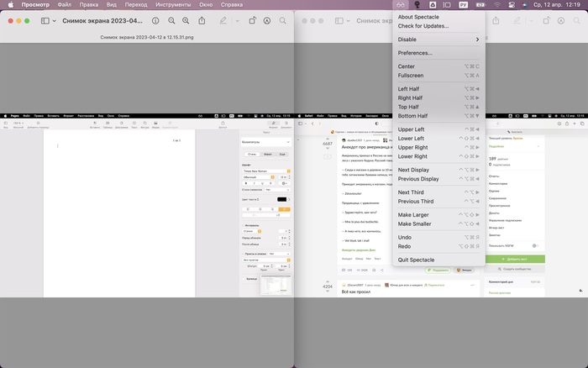Viewport: 588px width, 368px height.
Task: Choose Previous Third
Action: point(438,202)
